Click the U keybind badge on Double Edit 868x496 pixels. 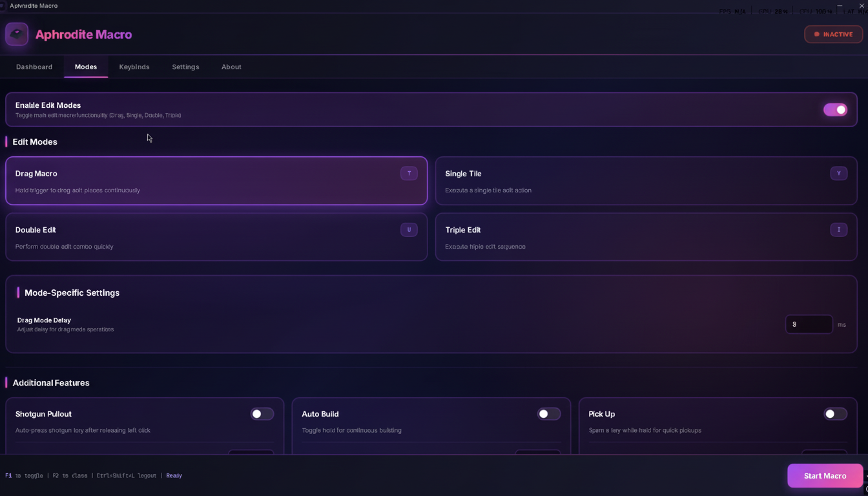coord(409,229)
